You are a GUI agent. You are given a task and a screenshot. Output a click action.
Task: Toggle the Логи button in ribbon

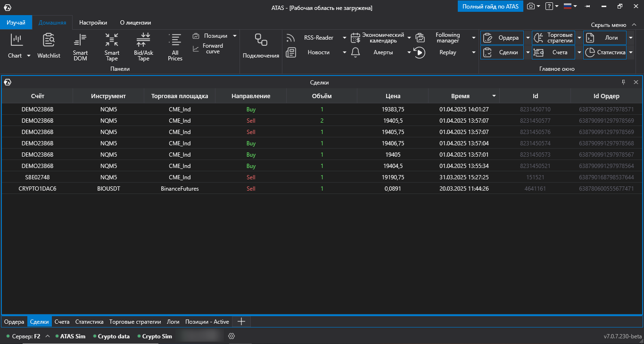click(x=605, y=38)
